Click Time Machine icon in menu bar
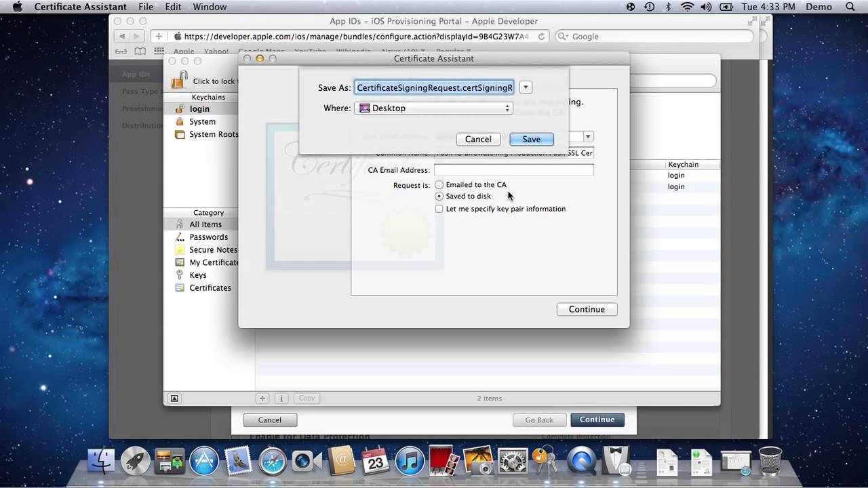 pos(650,7)
